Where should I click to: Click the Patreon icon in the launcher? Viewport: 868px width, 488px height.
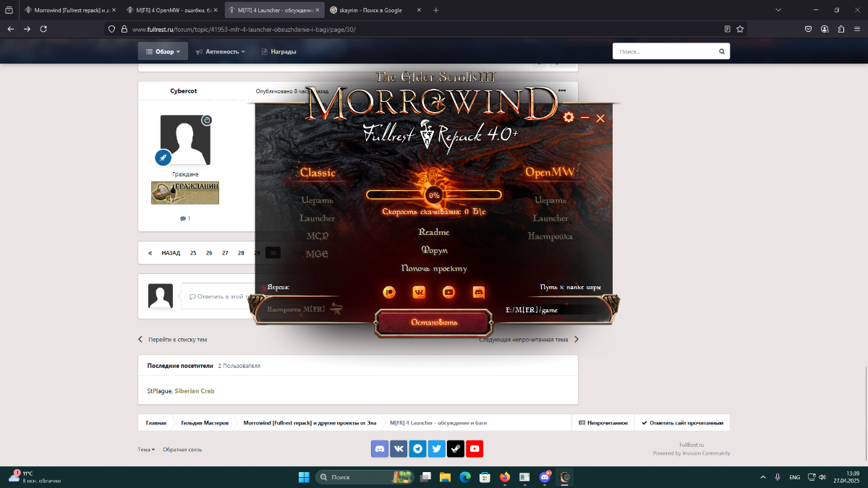point(389,292)
